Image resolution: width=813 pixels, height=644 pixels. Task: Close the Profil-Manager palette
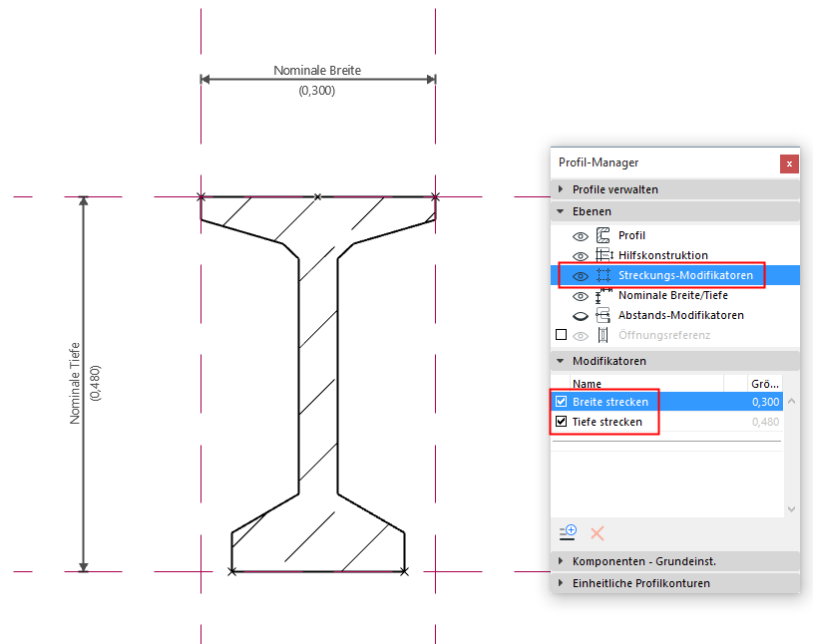coord(789,163)
